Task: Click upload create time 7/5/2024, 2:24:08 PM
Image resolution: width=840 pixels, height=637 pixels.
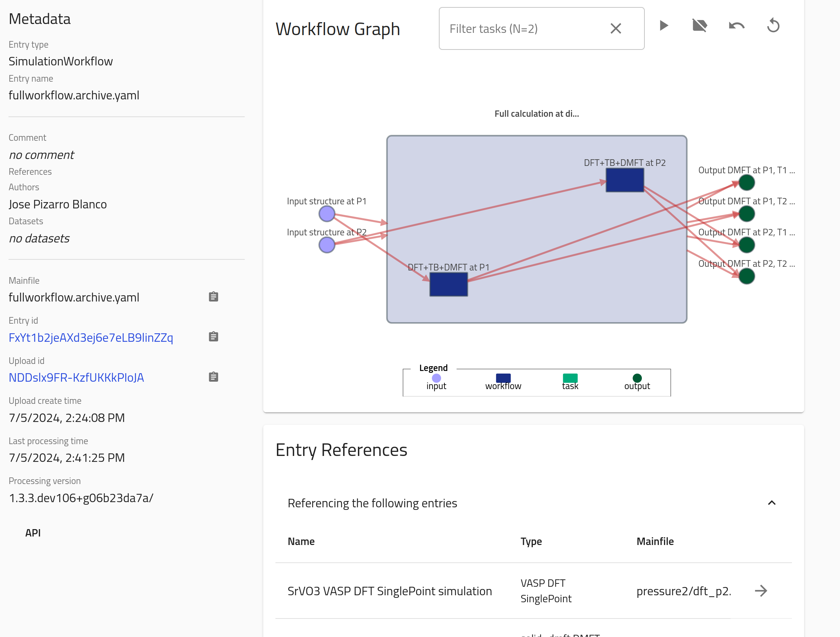Action: coord(67,418)
